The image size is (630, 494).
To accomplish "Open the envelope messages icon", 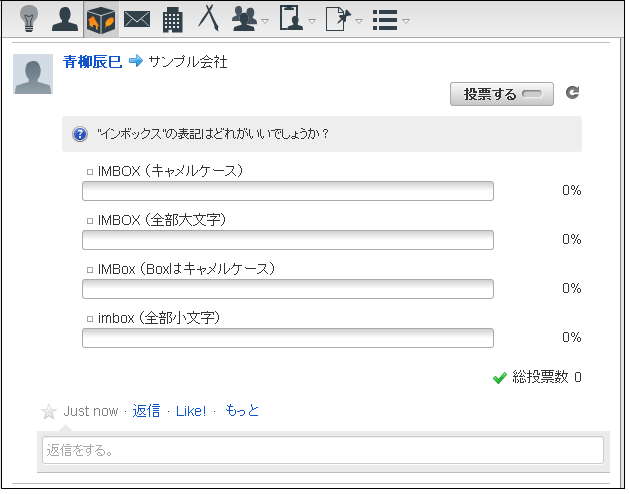I will (x=137, y=19).
